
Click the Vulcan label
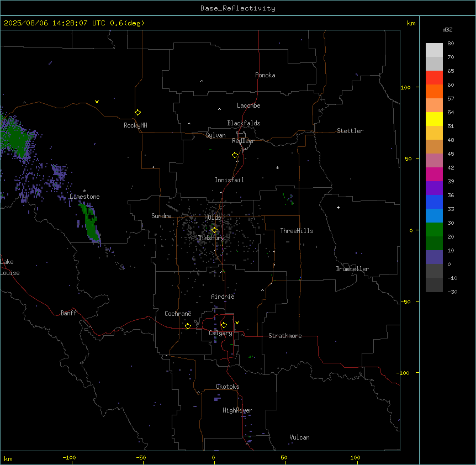click(299, 437)
